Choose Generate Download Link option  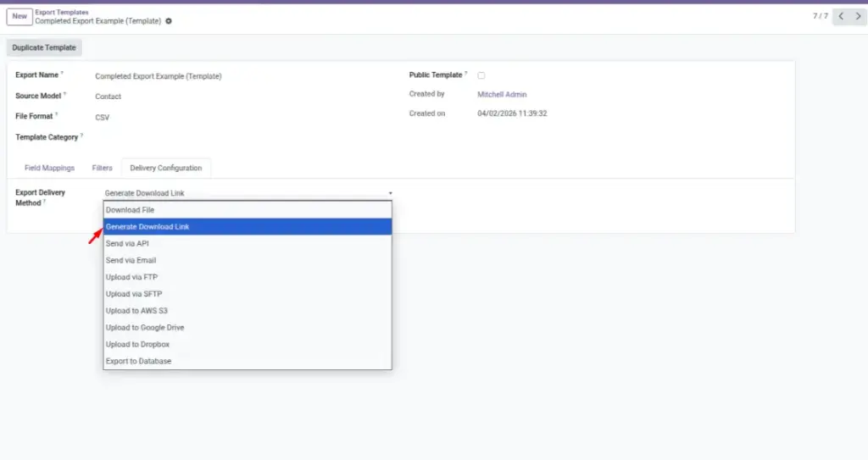(248, 226)
